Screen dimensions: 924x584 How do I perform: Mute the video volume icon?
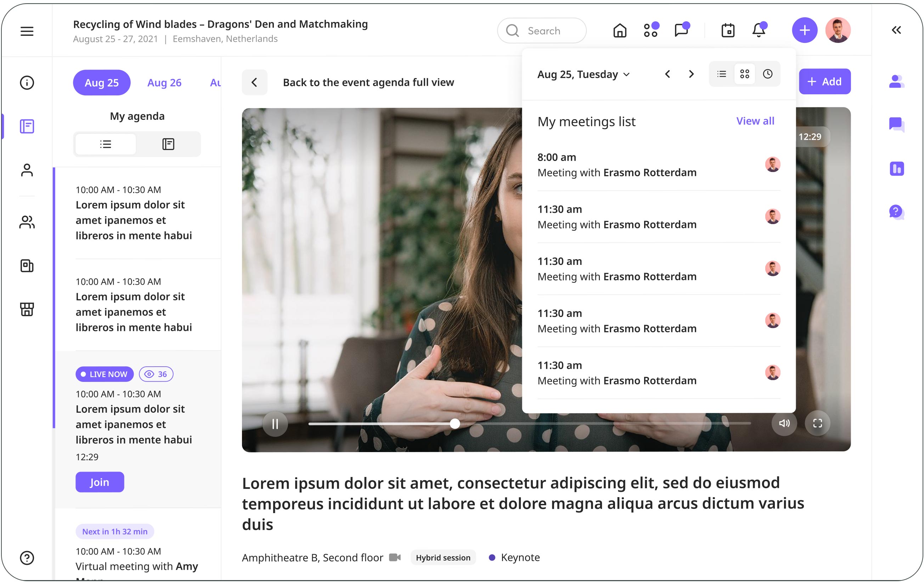pyautogui.click(x=784, y=423)
